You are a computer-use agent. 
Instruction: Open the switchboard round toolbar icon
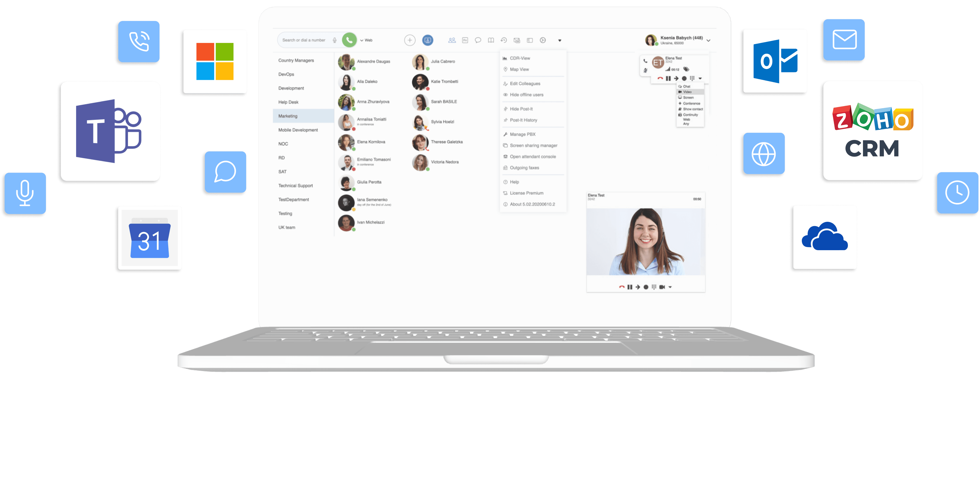point(543,40)
